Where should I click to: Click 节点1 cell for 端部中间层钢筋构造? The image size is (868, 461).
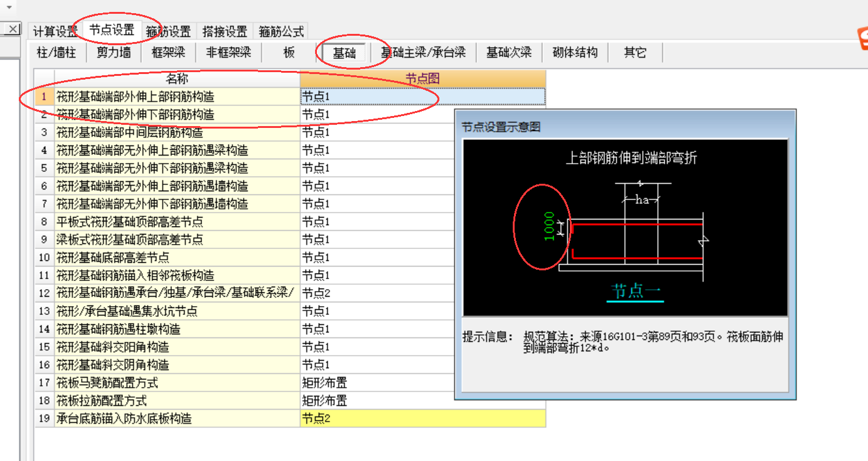tap(378, 132)
